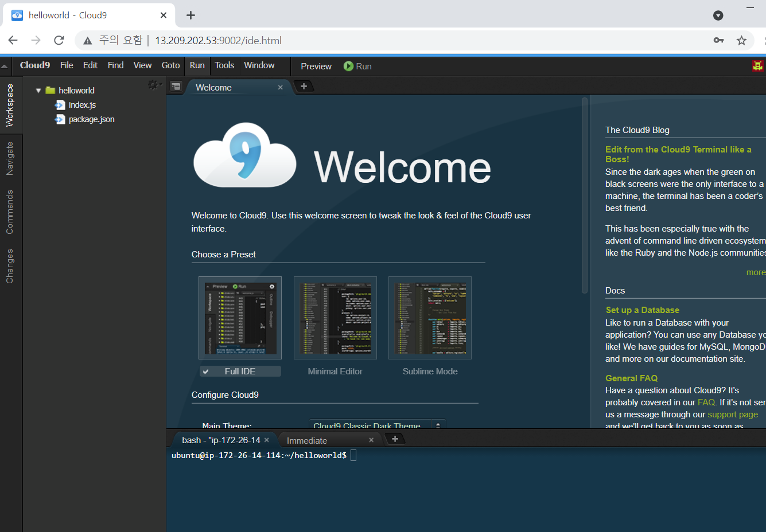Viewport: 766px width, 532px height.
Task: Click the green Run play icon
Action: point(348,66)
